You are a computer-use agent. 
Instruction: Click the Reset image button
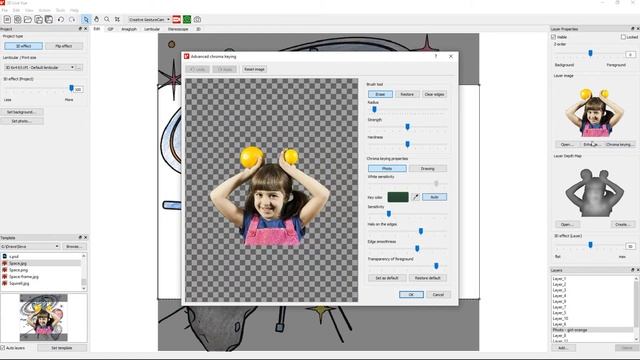pyautogui.click(x=254, y=69)
